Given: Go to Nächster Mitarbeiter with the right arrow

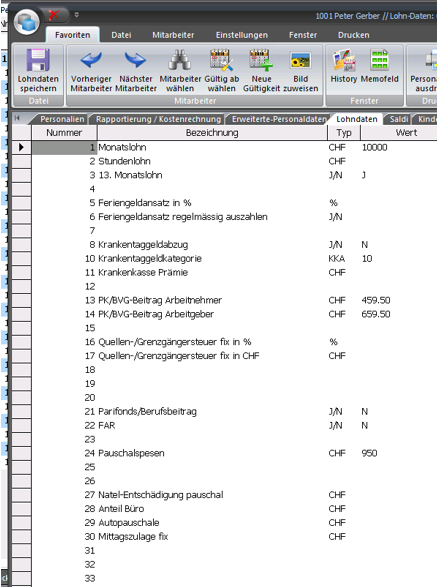Looking at the screenshot, I should pos(136,60).
